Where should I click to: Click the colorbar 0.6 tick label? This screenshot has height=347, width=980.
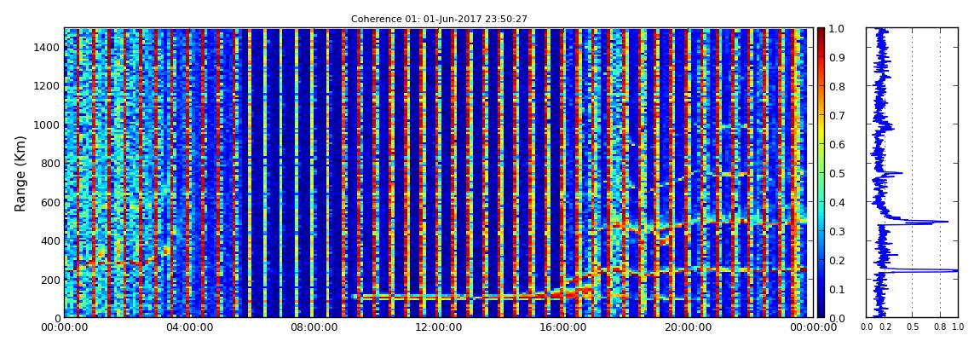pos(836,144)
